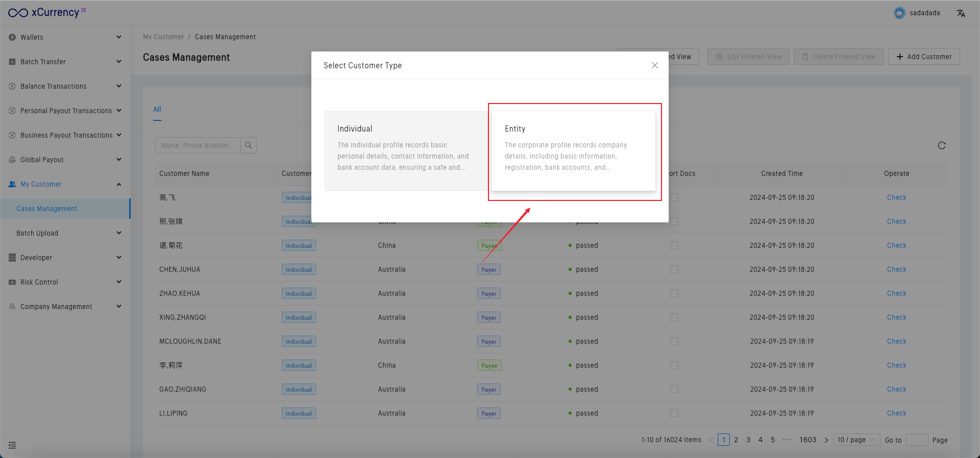Click the previous page arrow

click(712, 440)
